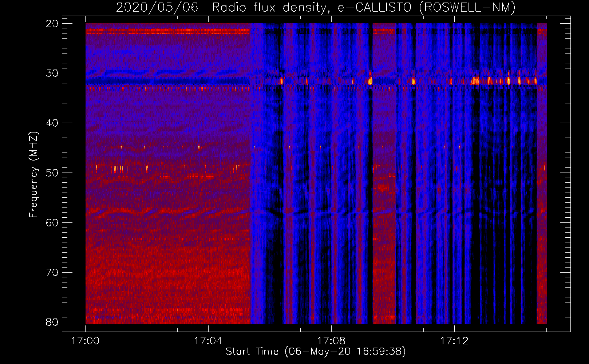The height and width of the screenshot is (364, 589).
Task: Click the 17:04 time tick label
Action: coord(208,341)
